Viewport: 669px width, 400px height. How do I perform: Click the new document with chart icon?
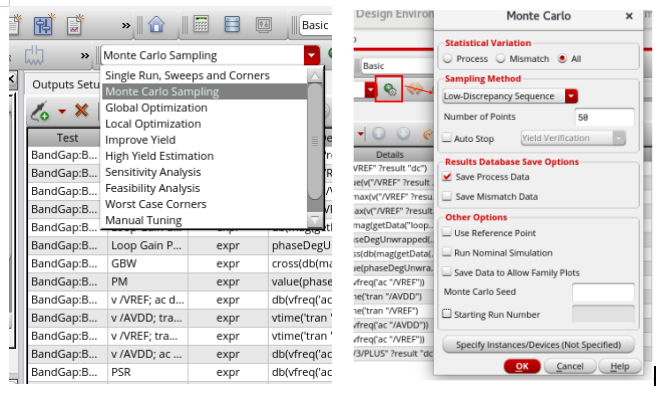pos(75,25)
